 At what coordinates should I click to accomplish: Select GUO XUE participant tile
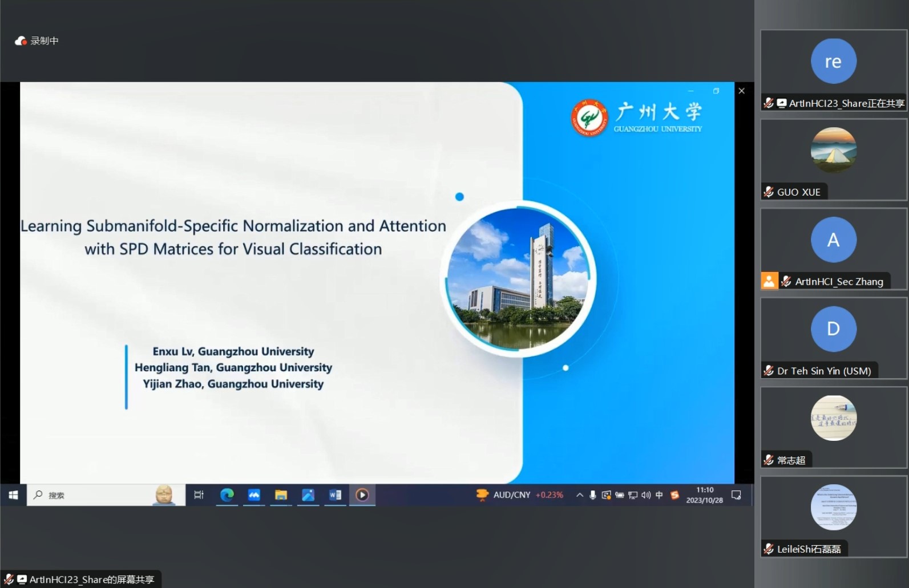click(x=834, y=159)
